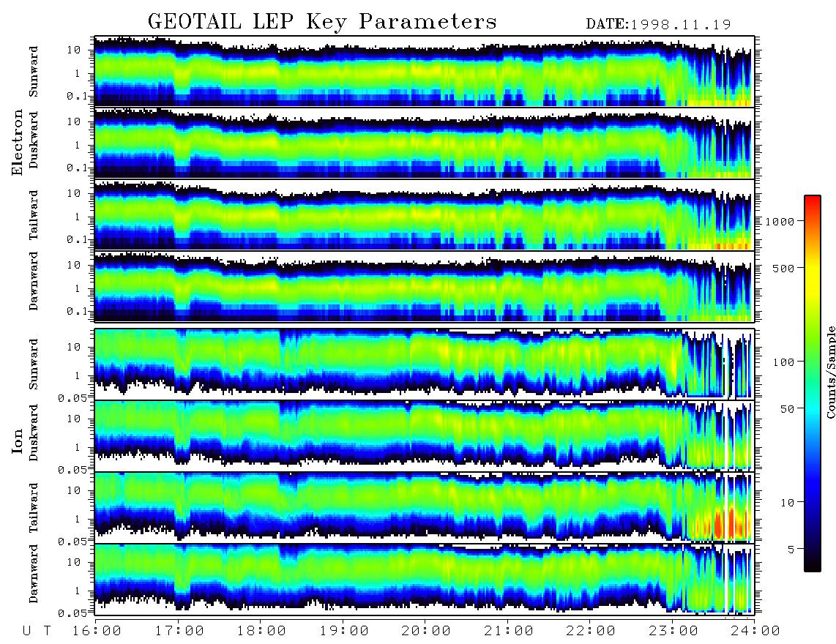Click the "Duskward" label of the Electron group

[x=34, y=140]
